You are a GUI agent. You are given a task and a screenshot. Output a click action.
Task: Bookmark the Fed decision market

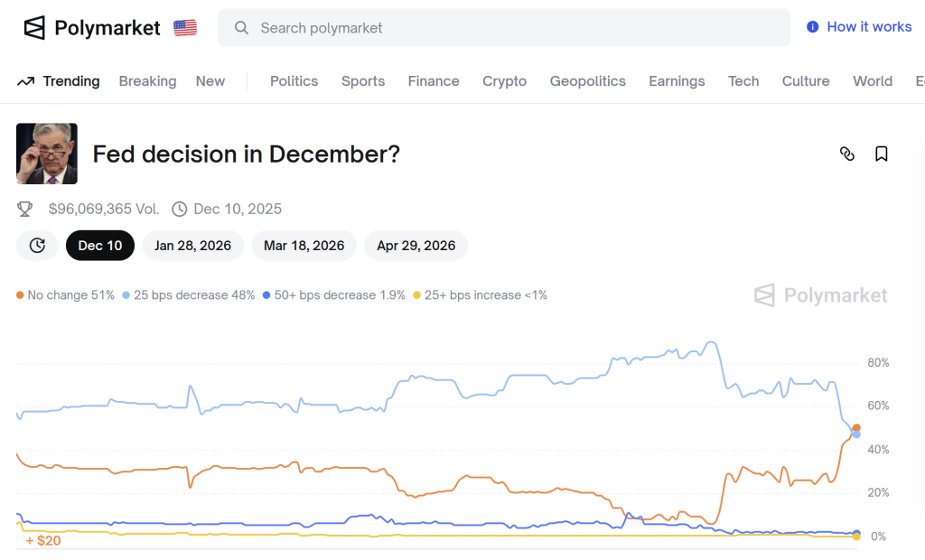click(882, 154)
